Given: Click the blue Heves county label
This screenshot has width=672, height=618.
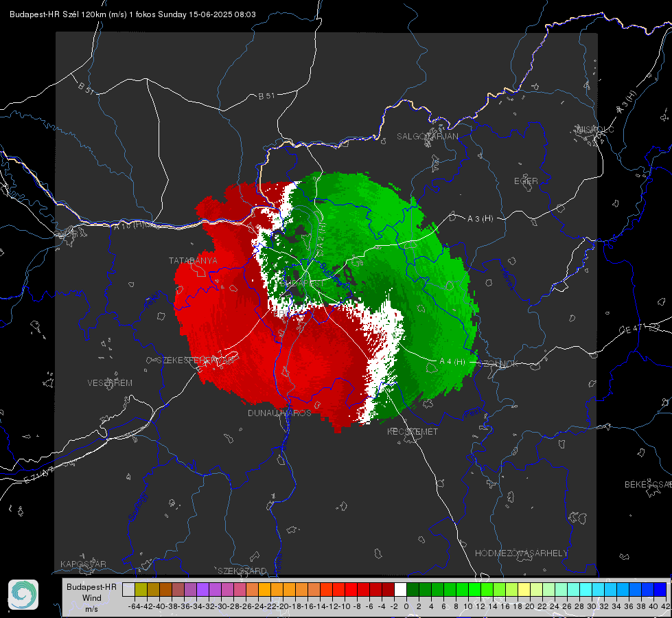Looking at the screenshot, I should [x=507, y=279].
